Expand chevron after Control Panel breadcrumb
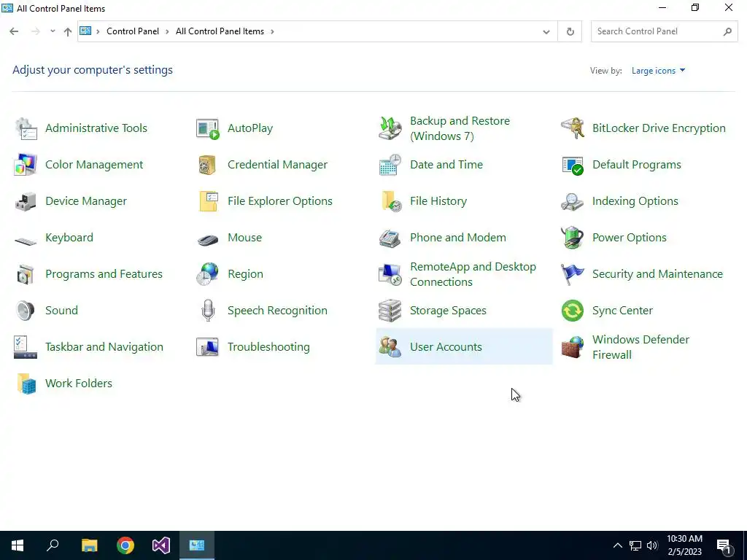Image resolution: width=747 pixels, height=560 pixels. [167, 31]
